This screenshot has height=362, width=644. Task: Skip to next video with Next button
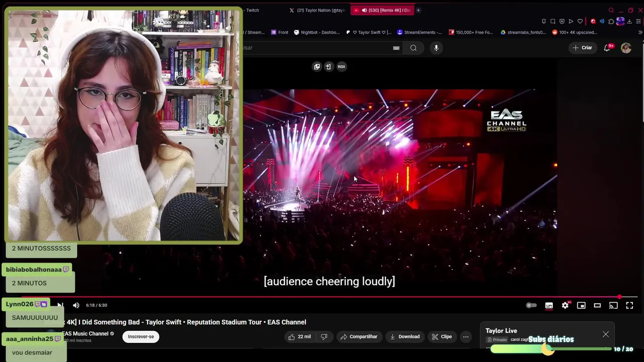60,305
